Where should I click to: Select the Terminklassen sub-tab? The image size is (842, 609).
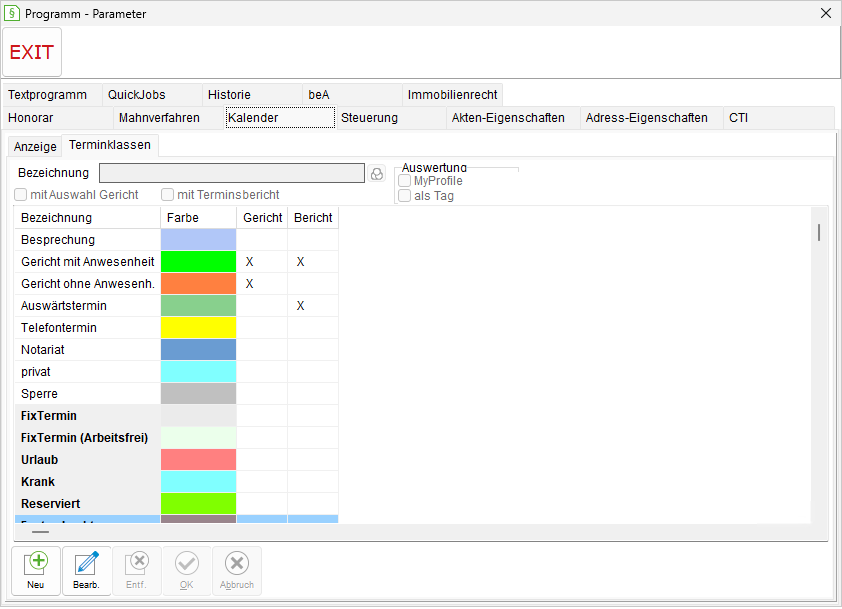pyautogui.click(x=110, y=145)
